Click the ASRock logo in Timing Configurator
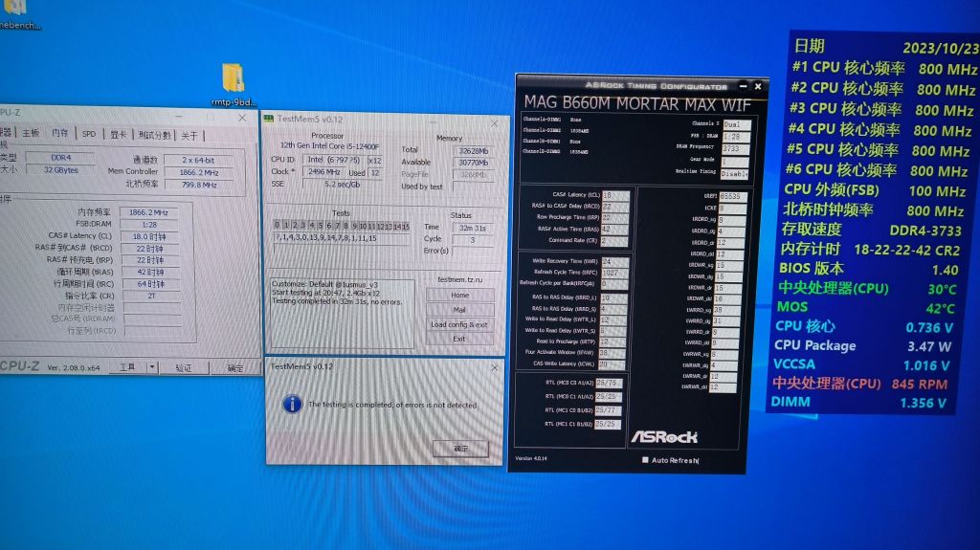980x550 pixels. [663, 436]
